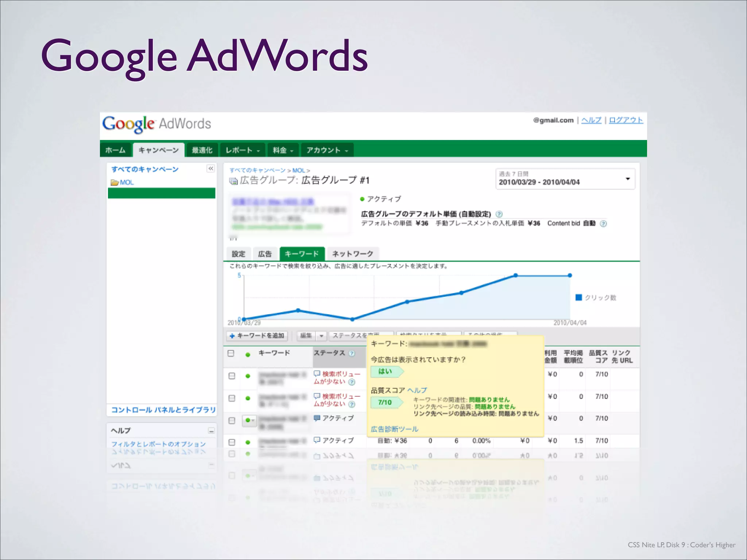Click the last data point on chart

(x=570, y=276)
